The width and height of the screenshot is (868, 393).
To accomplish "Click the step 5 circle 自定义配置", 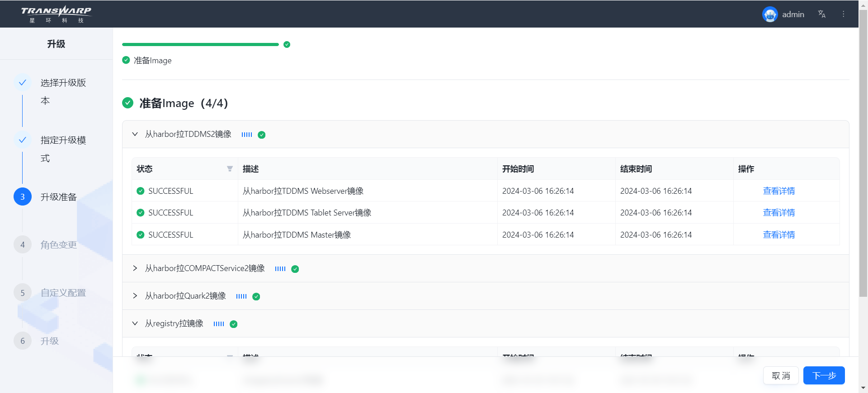I will coord(23,292).
